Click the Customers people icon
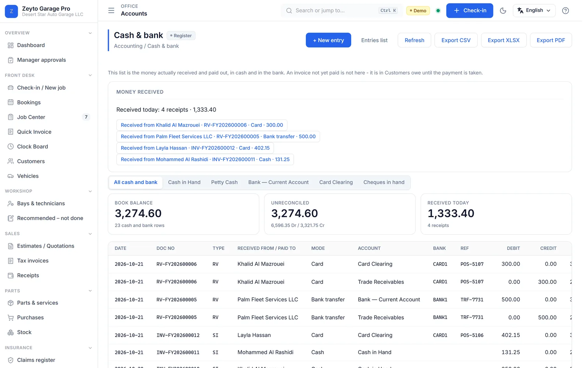The height and width of the screenshot is (368, 588). click(11, 161)
